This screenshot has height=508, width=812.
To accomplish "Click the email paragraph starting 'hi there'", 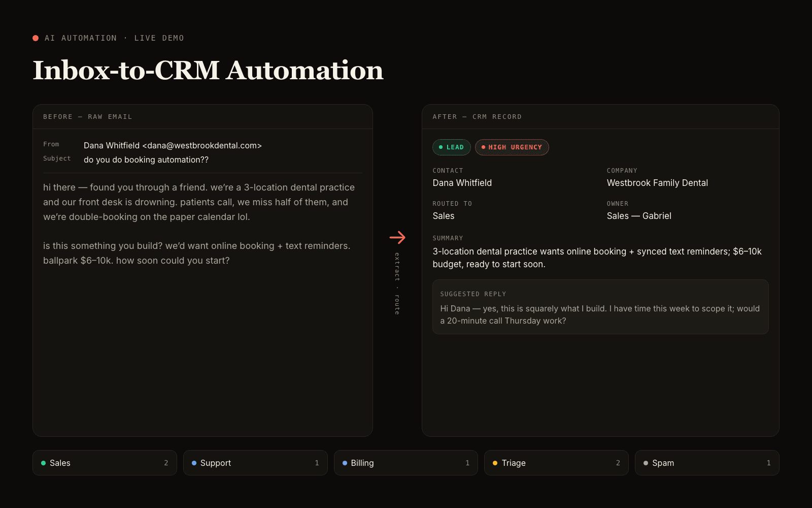I will (x=199, y=202).
